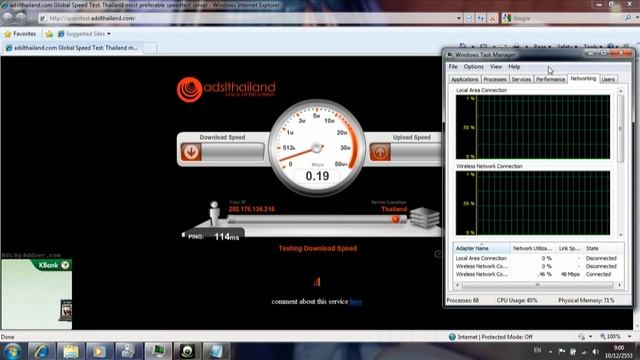Click the compatibility view icon beside address bar
The height and width of the screenshot is (360, 640).
[x=469, y=18]
